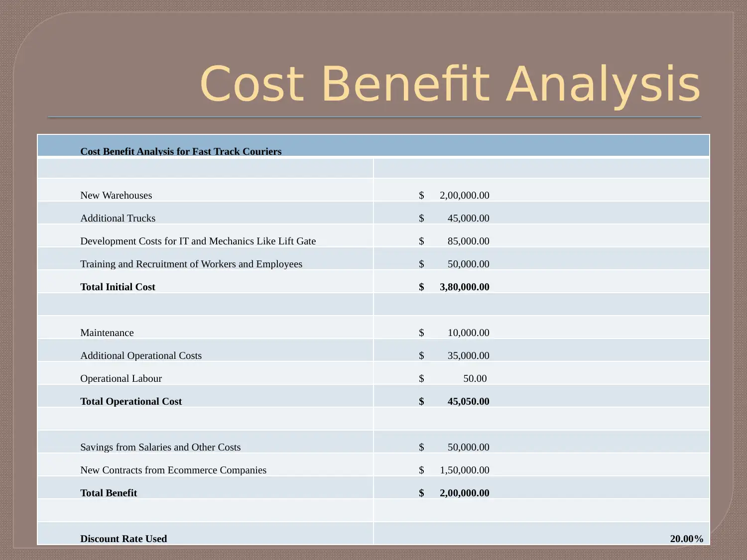Select the 'Discount Rate Used' label
The height and width of the screenshot is (560, 747).
click(124, 539)
